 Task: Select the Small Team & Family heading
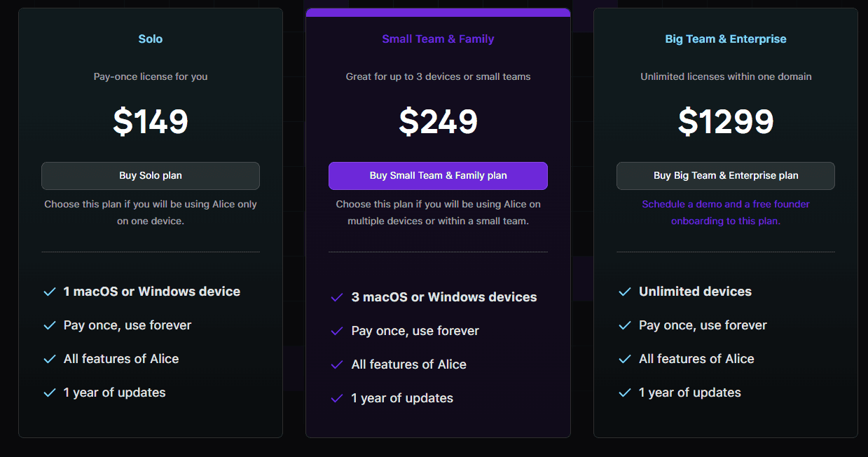(x=438, y=39)
